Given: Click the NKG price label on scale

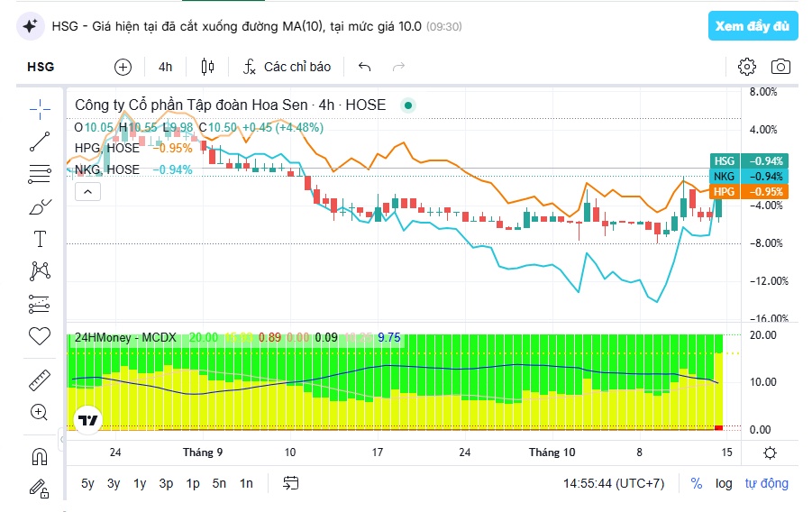Looking at the screenshot, I should point(748,176).
